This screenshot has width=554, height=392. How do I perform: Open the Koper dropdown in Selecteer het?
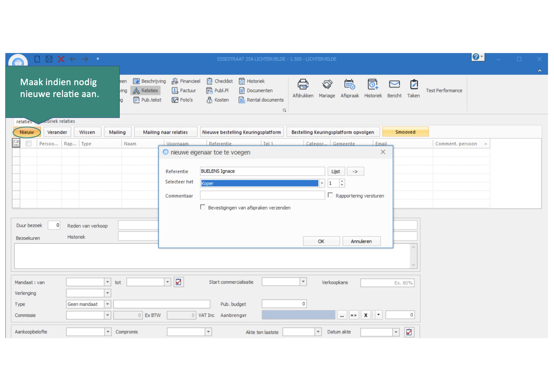(322, 183)
